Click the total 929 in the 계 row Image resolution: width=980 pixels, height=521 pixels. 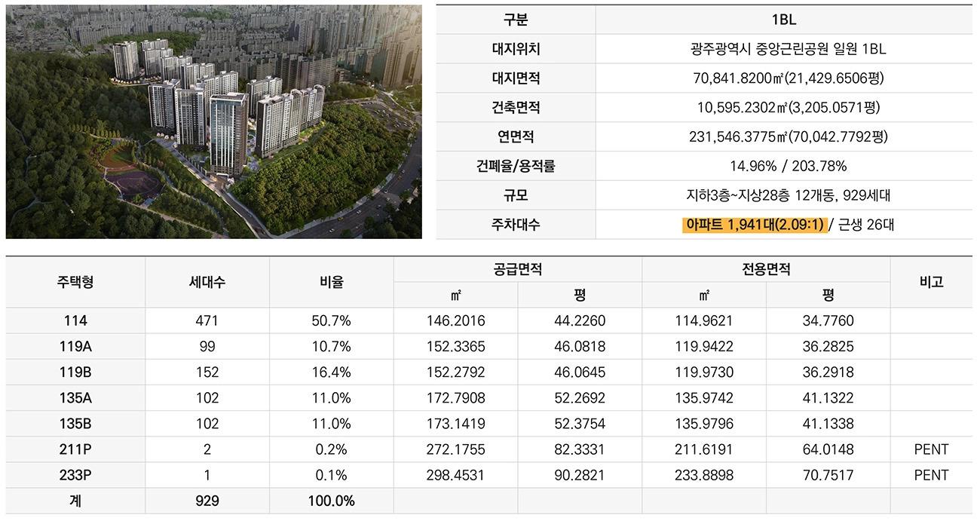tap(207, 501)
